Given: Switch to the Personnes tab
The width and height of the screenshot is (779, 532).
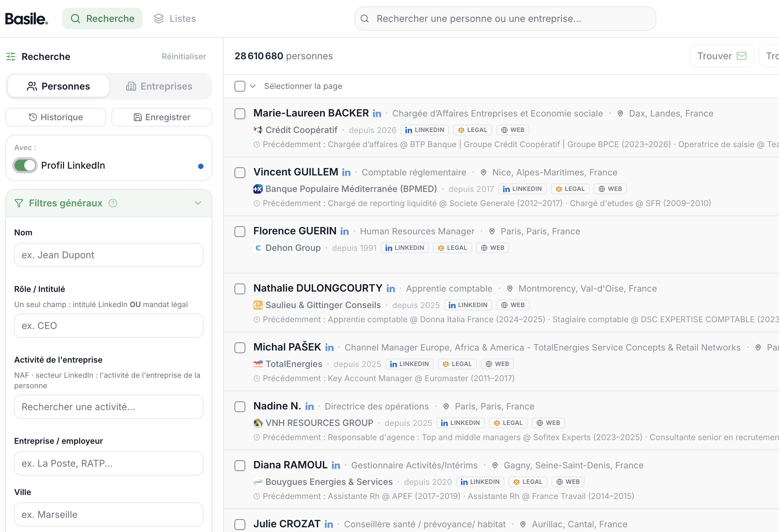Looking at the screenshot, I should coord(58,86).
